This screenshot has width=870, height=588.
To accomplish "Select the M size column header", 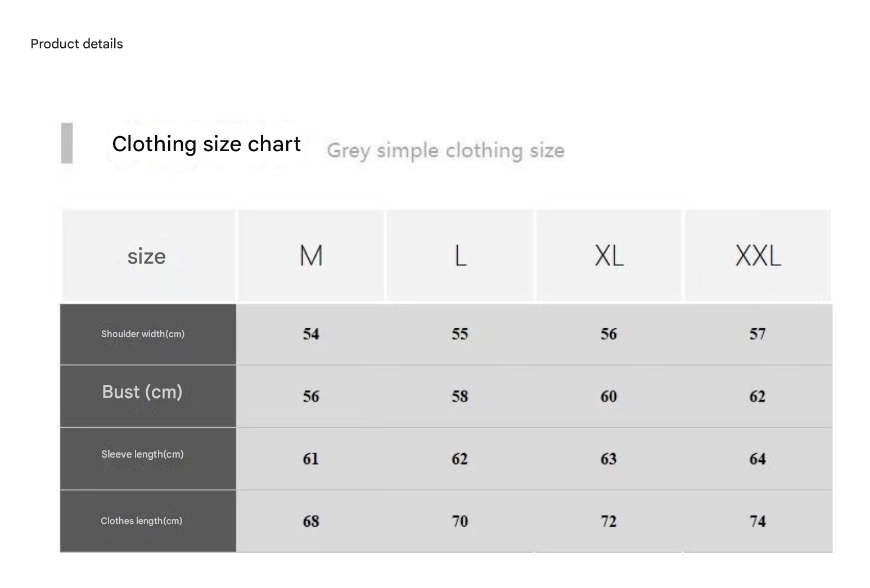I will (x=311, y=256).
